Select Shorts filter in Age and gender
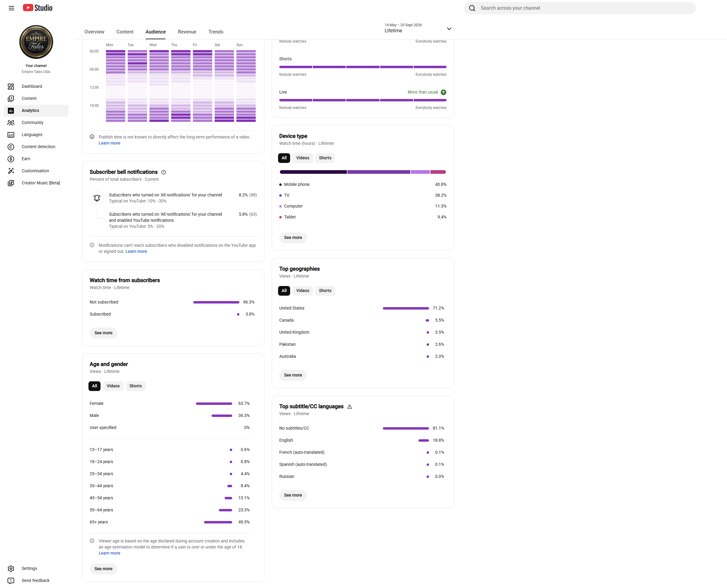This screenshot has width=727, height=588. [136, 386]
